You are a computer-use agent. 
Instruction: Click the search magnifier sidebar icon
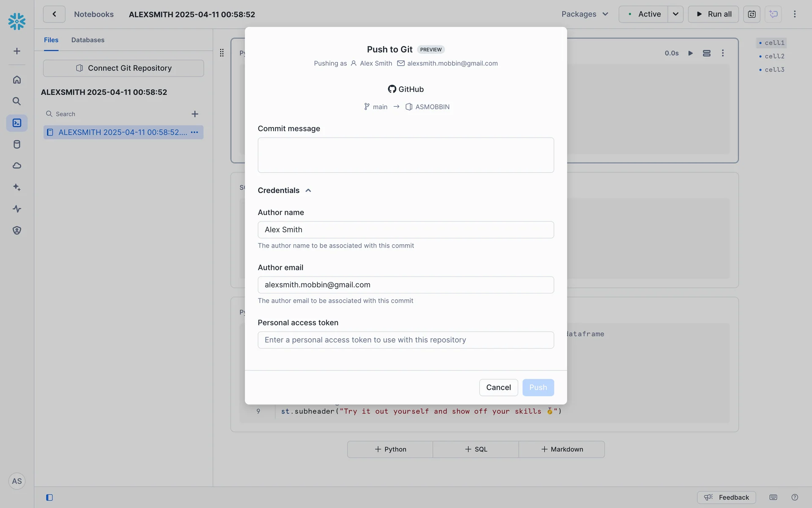[x=17, y=101]
